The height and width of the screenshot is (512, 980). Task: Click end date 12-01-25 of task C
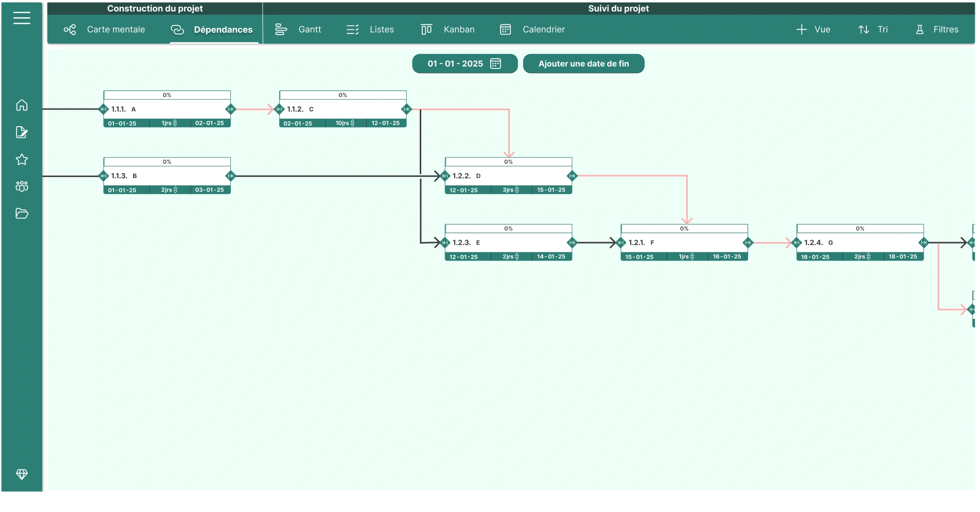(386, 123)
